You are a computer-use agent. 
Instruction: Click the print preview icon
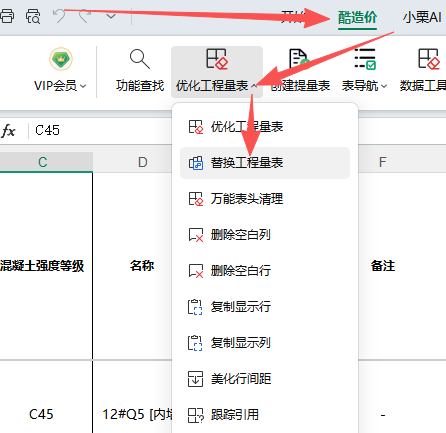click(x=33, y=16)
